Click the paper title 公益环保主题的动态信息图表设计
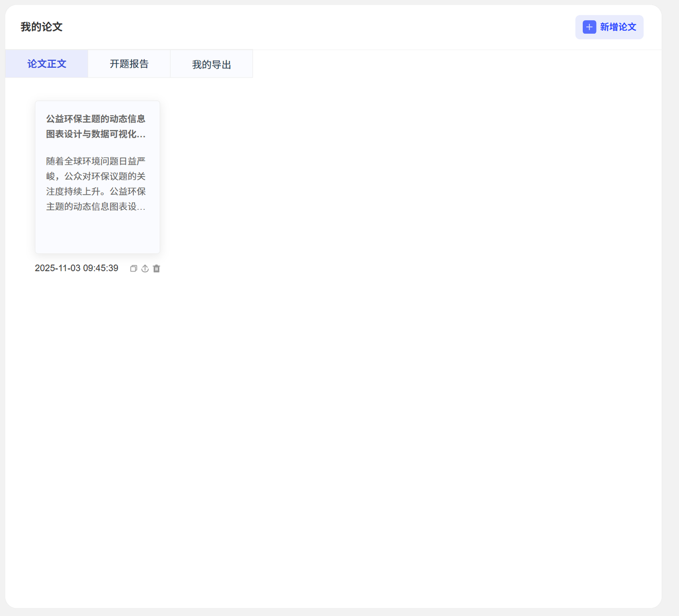679x616 pixels. pos(96,127)
